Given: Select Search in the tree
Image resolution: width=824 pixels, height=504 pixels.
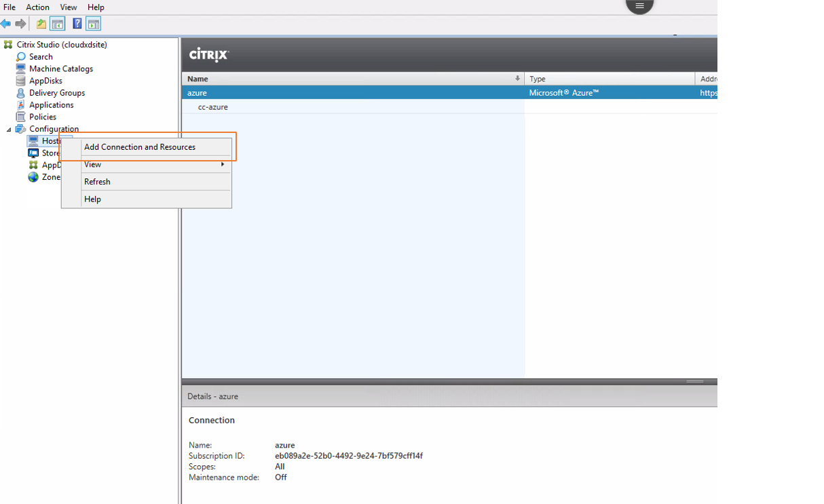Looking at the screenshot, I should [x=41, y=57].
